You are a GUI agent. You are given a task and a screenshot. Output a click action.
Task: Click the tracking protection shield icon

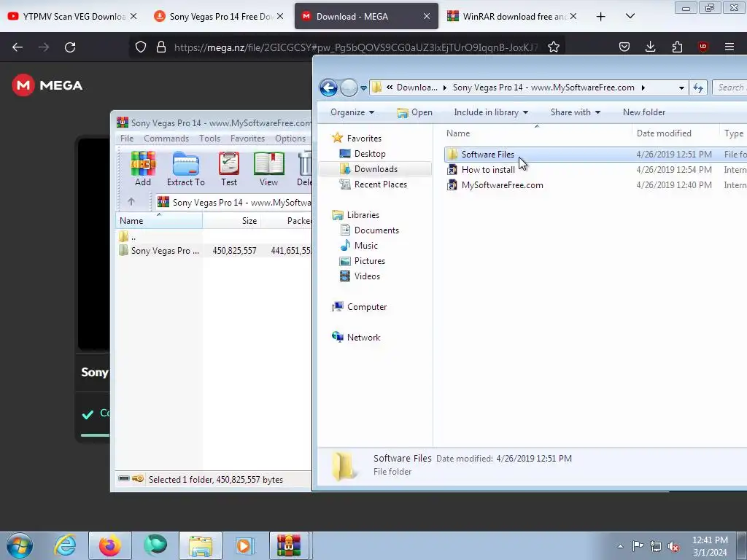point(141,47)
